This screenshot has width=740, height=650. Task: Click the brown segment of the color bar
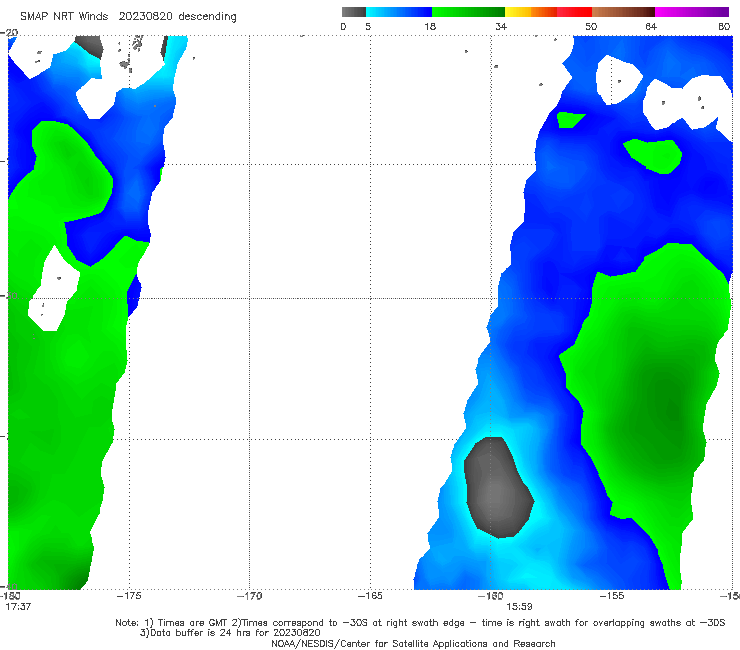click(x=623, y=12)
